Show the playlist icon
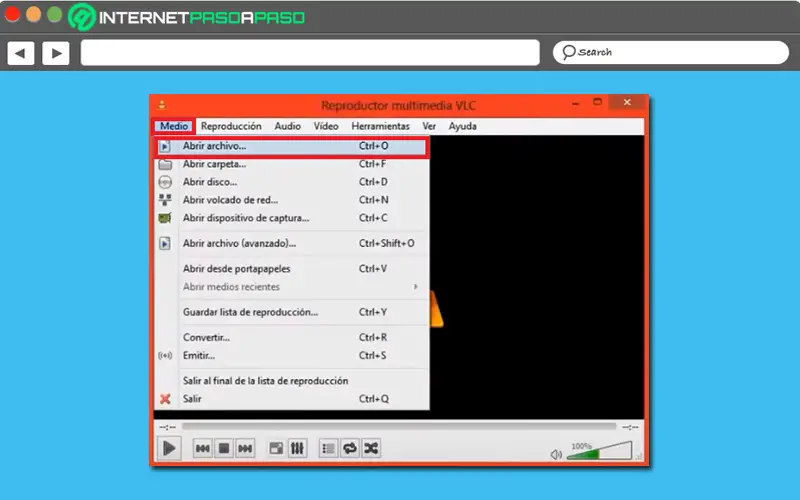 click(x=328, y=448)
